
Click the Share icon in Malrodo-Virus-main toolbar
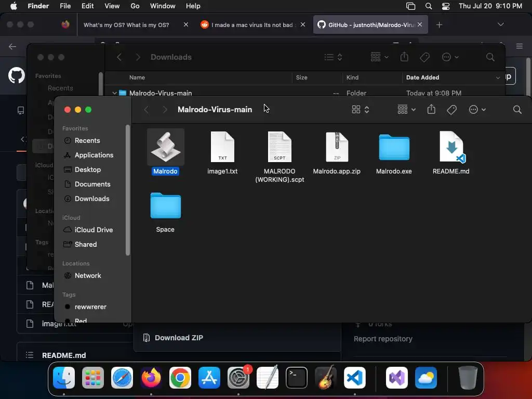pyautogui.click(x=431, y=109)
